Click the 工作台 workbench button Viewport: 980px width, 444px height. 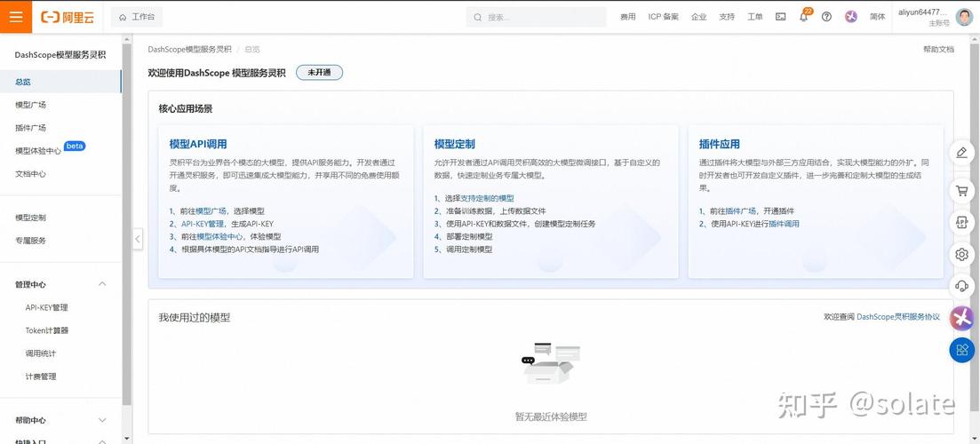pos(137,17)
